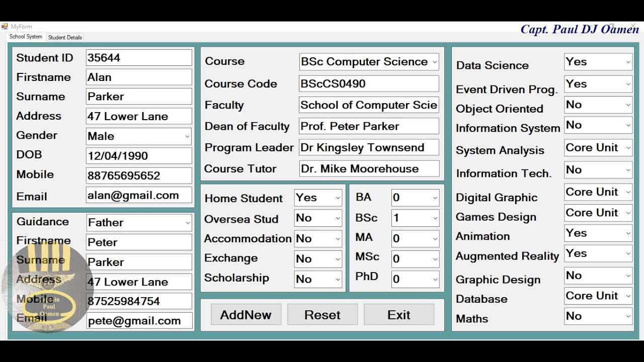This screenshot has width=644, height=362.
Task: Open the MA count dropdown
Action: (415, 239)
